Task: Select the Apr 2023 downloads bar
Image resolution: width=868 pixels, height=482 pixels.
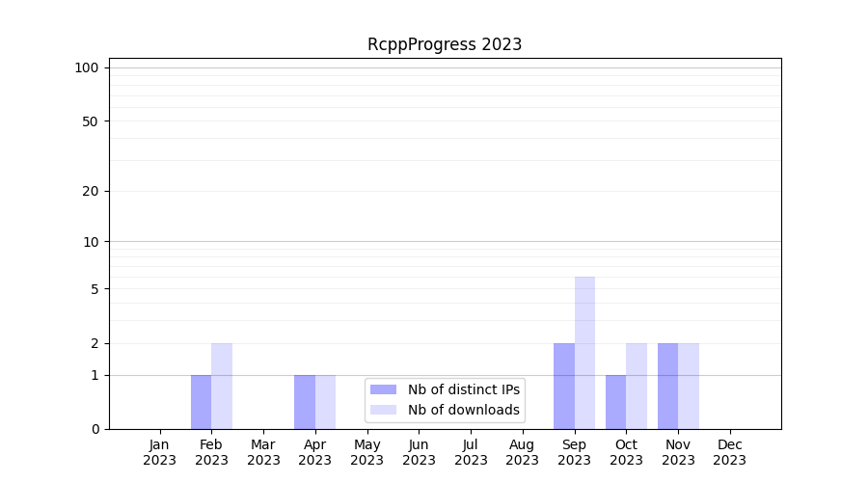Action: [325, 402]
